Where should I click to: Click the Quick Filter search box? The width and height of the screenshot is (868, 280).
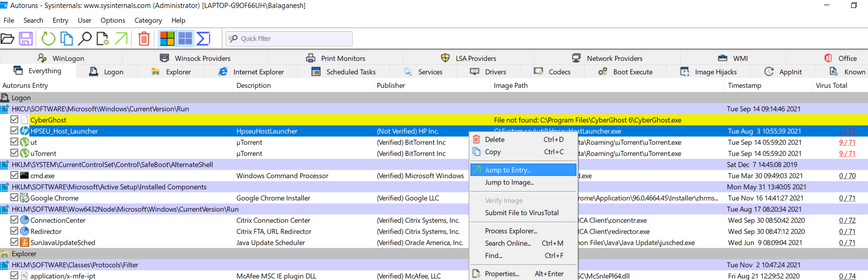[x=289, y=38]
